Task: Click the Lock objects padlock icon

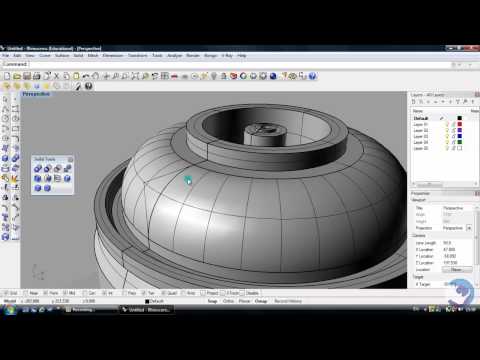Action: pos(224,76)
